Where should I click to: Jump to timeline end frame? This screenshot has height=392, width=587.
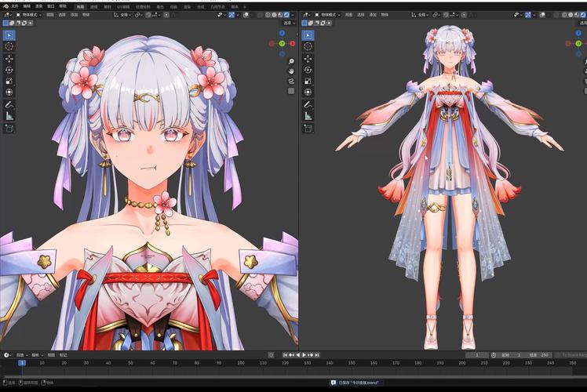(x=317, y=355)
